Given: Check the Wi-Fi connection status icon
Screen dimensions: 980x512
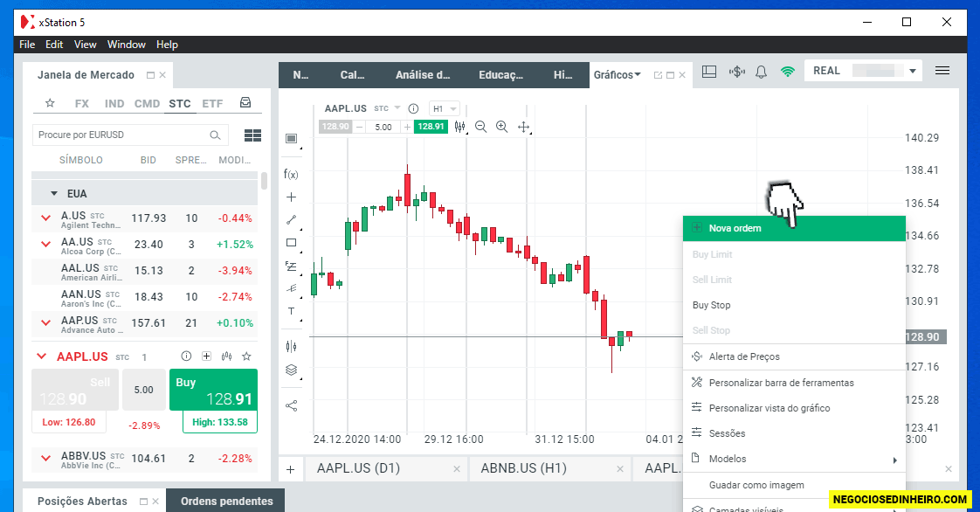Looking at the screenshot, I should point(788,72).
